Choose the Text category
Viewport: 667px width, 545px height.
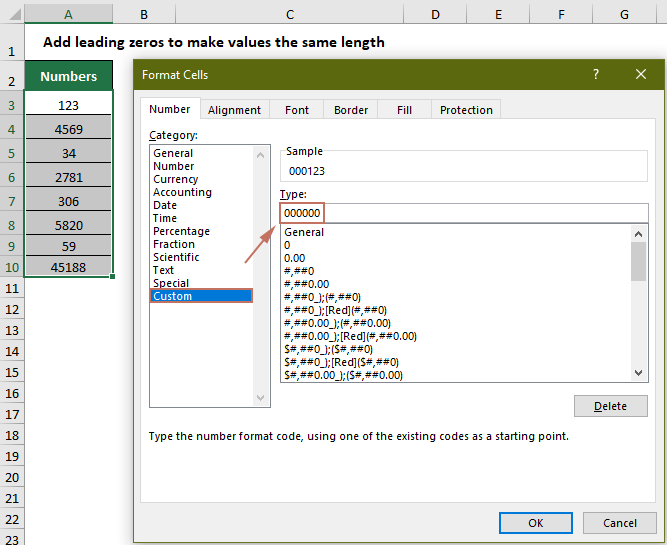coord(163,270)
